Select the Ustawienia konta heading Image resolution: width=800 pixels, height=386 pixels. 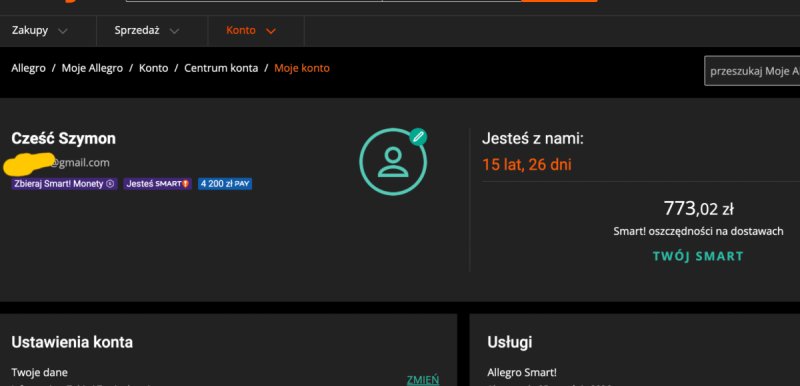coord(72,342)
